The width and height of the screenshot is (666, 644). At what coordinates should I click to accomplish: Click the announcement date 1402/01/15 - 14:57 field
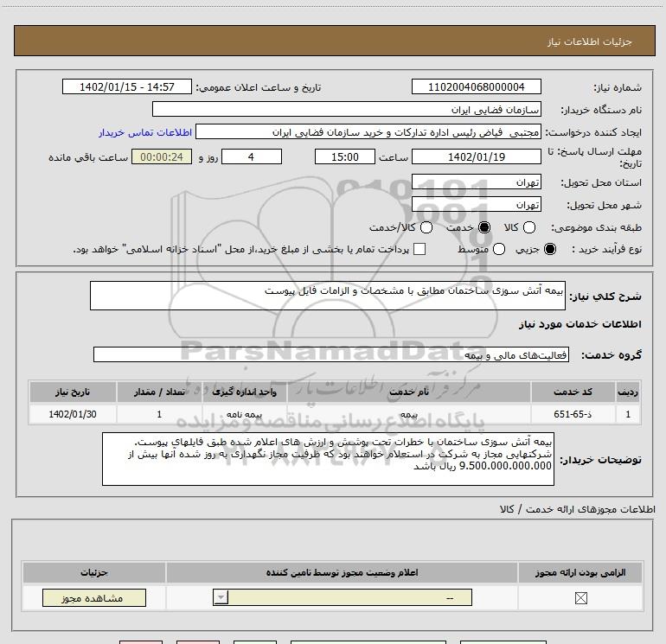pyautogui.click(x=127, y=86)
